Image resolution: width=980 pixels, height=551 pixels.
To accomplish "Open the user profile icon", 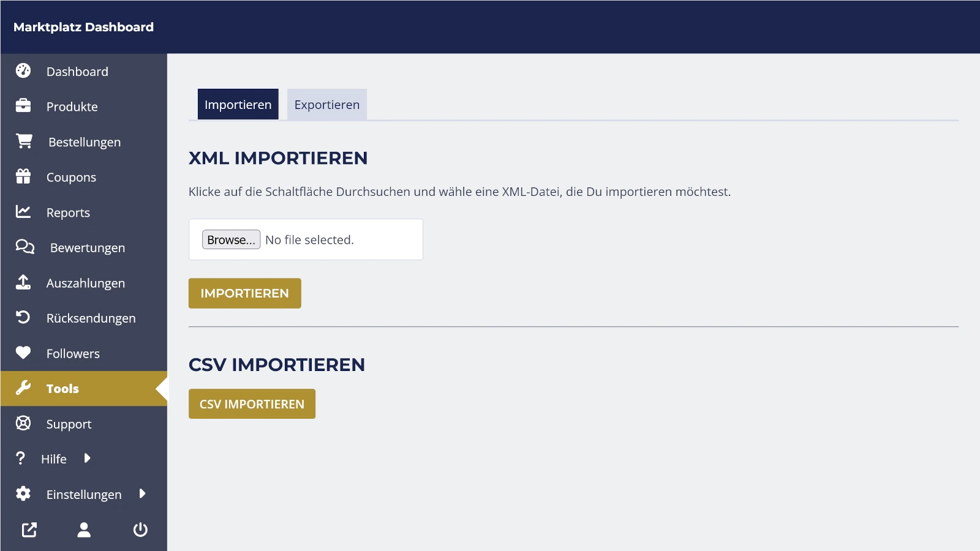I will [x=84, y=530].
